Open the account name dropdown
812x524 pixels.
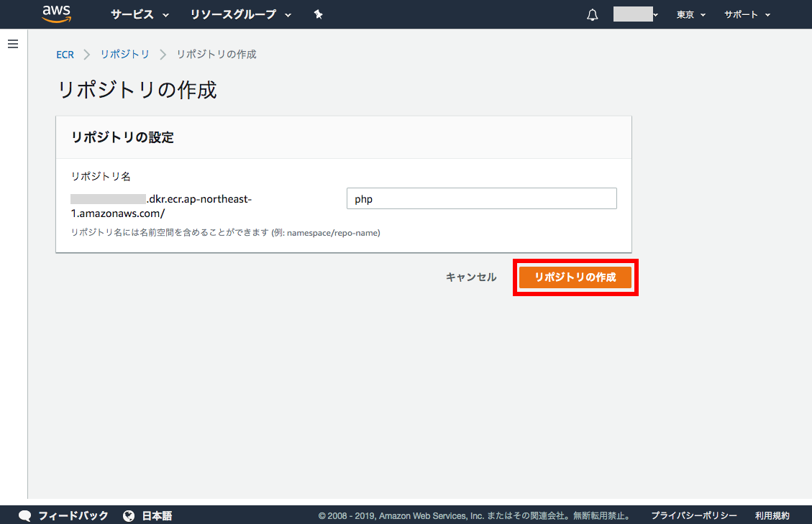(635, 14)
